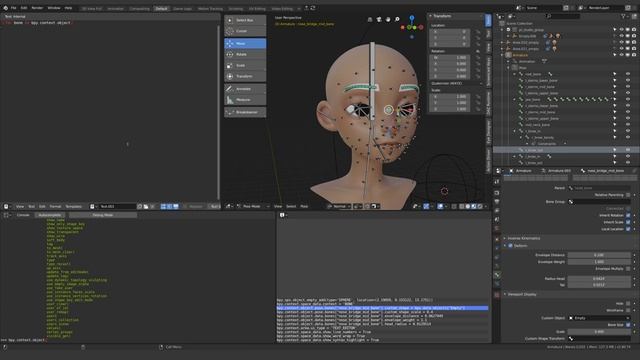The width and height of the screenshot is (640, 360).
Task: Click the Custom Shape Transform field
Action: 599,338
